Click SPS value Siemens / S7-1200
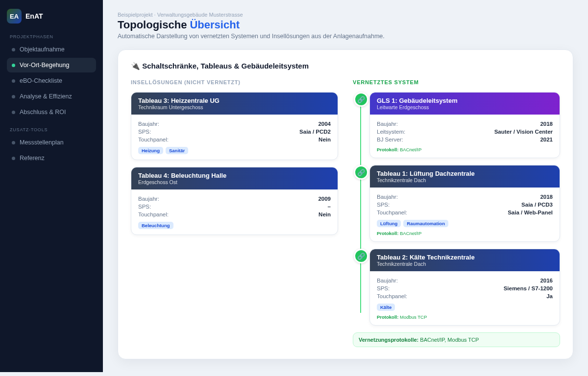Viewport: 588px width, 376px height. (528, 288)
